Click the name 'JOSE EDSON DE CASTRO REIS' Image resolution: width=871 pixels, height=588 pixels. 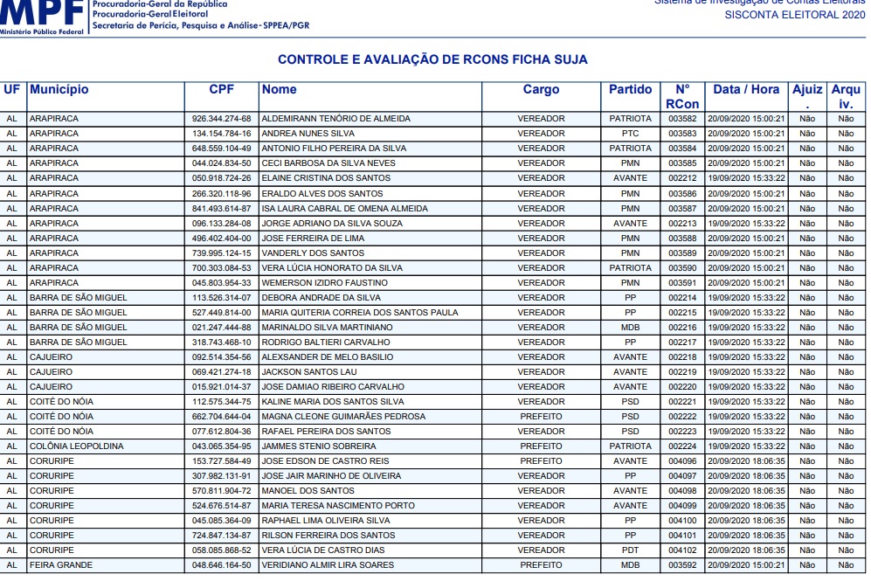326,461
